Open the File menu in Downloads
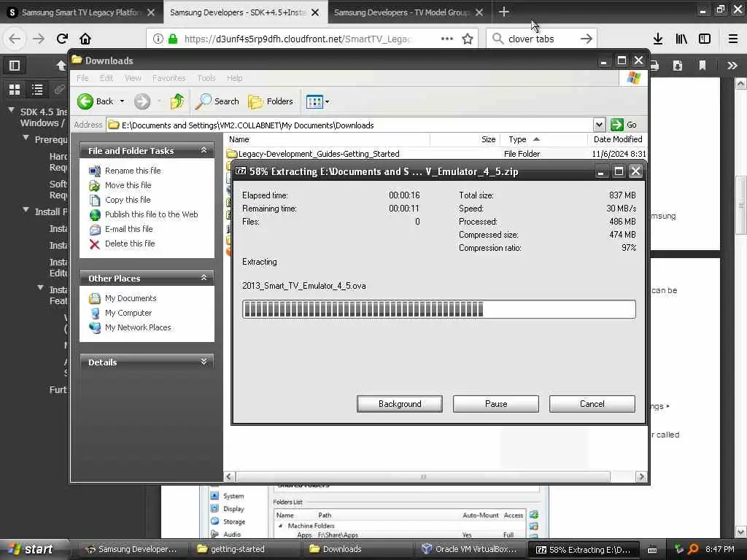Screen dimensions: 747x560 (x=82, y=78)
